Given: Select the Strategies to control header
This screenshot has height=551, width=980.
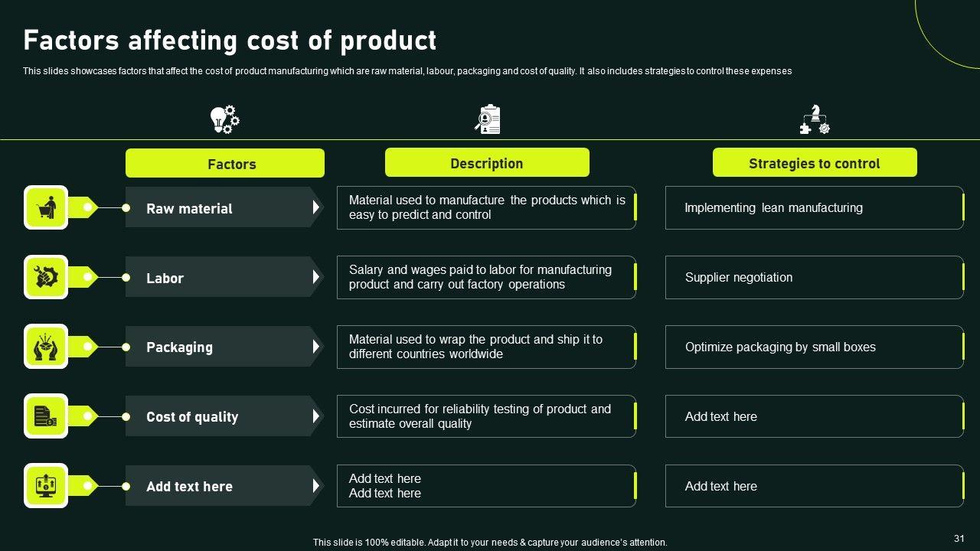Looking at the screenshot, I should (815, 163).
